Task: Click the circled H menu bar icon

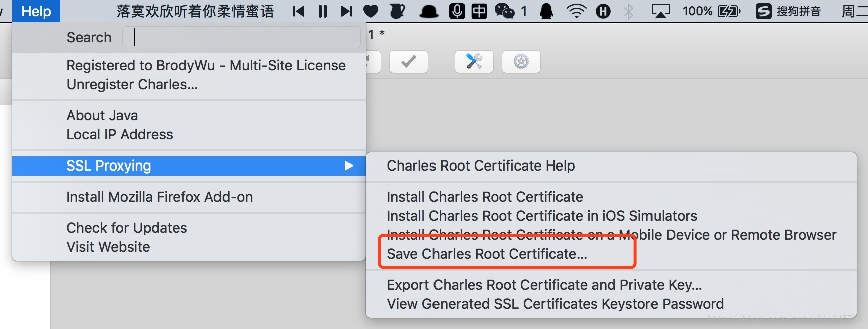Action: click(603, 11)
